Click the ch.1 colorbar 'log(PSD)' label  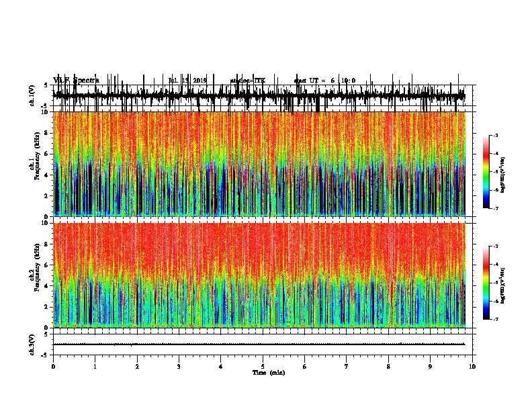(x=503, y=175)
